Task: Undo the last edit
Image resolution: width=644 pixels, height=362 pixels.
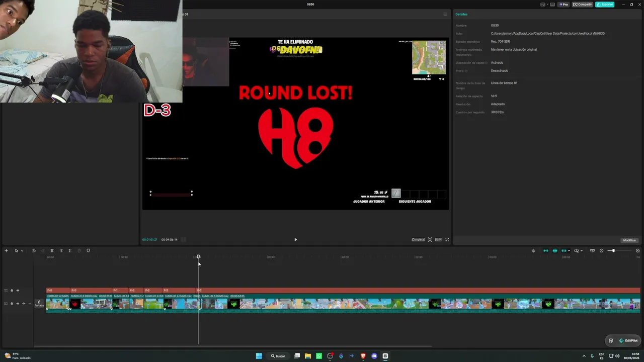Action: (x=34, y=250)
